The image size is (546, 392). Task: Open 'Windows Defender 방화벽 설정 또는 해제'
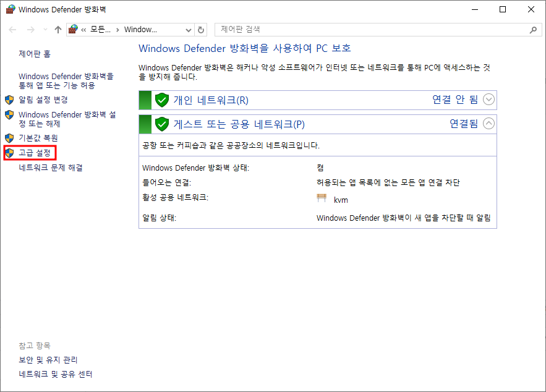pos(67,119)
